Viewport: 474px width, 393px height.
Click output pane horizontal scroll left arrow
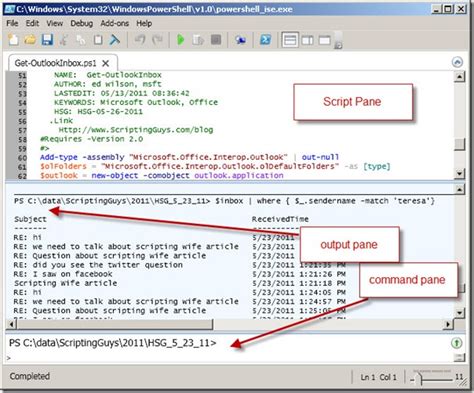pos(11,324)
